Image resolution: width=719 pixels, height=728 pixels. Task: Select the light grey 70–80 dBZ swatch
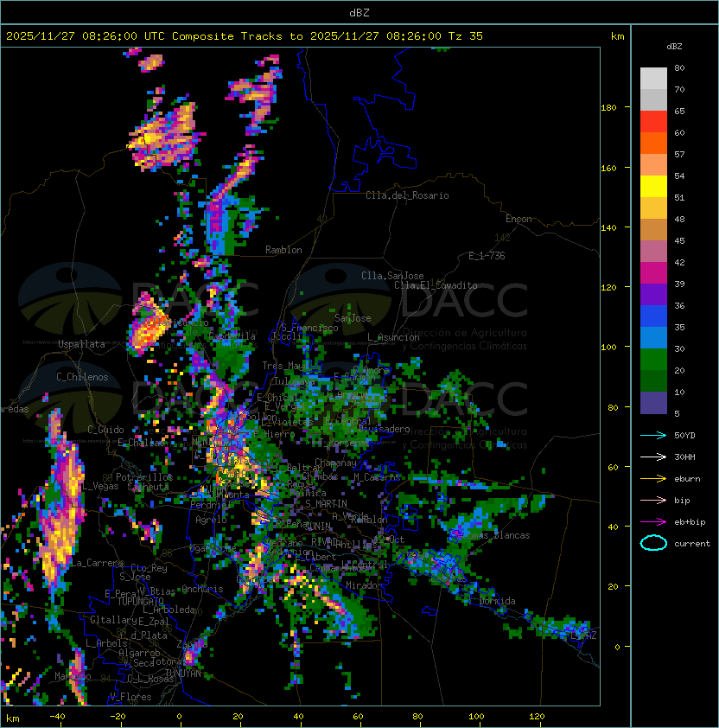pyautogui.click(x=653, y=79)
